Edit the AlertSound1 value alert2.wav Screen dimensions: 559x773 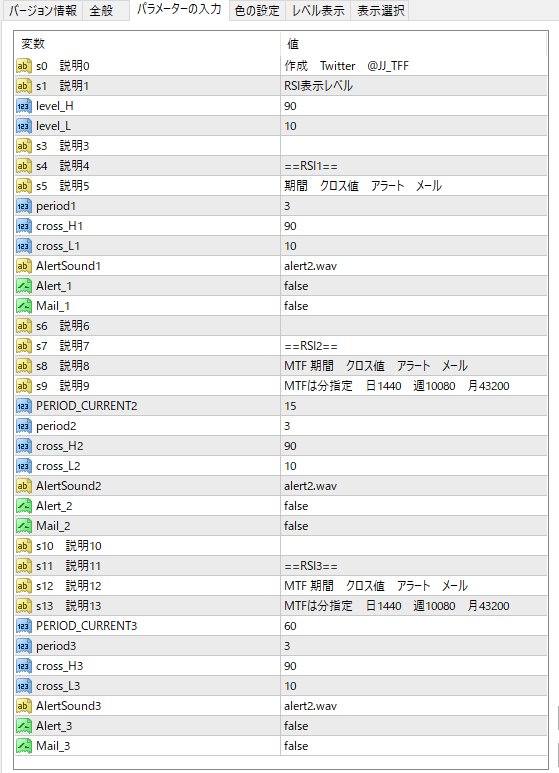414,266
